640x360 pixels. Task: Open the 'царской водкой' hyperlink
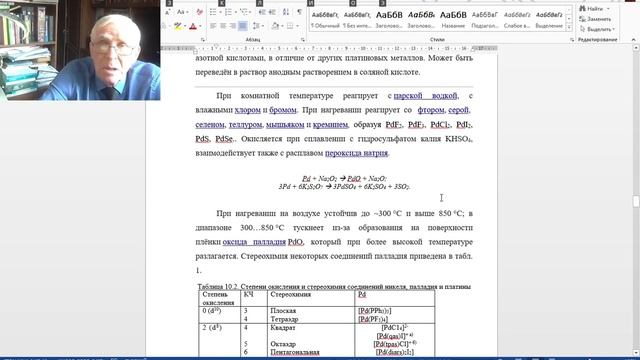click(x=425, y=96)
